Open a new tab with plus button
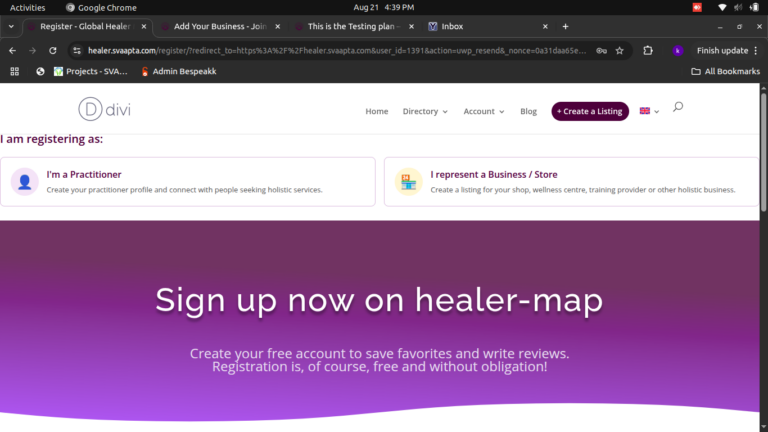The image size is (768, 432). (565, 26)
